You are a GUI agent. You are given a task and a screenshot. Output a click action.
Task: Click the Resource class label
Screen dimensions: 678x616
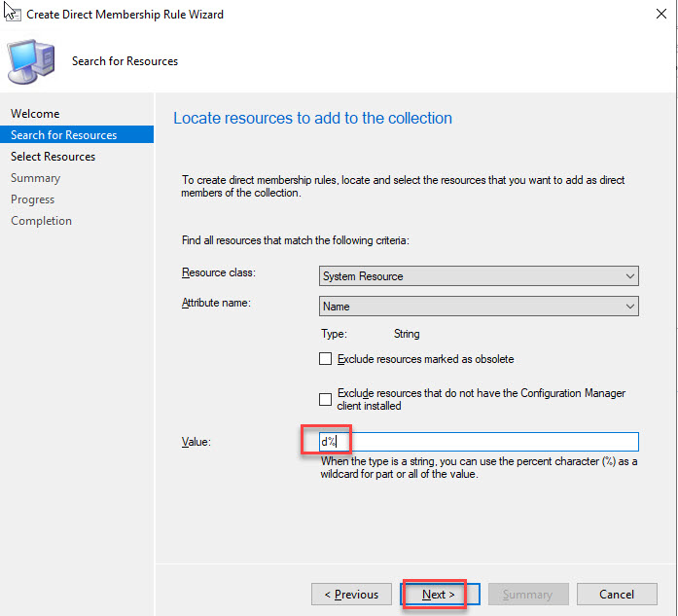pyautogui.click(x=217, y=272)
